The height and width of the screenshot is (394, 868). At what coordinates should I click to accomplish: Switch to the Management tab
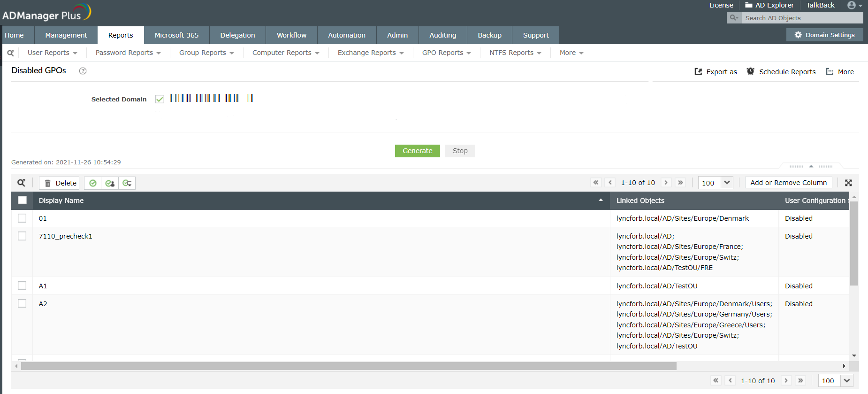point(66,35)
